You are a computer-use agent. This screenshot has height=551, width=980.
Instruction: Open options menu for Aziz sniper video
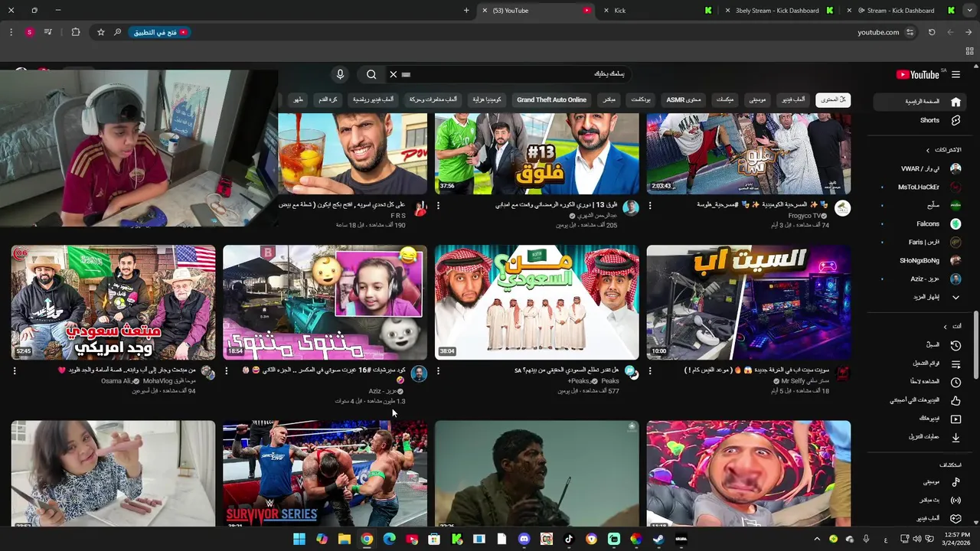click(x=227, y=370)
